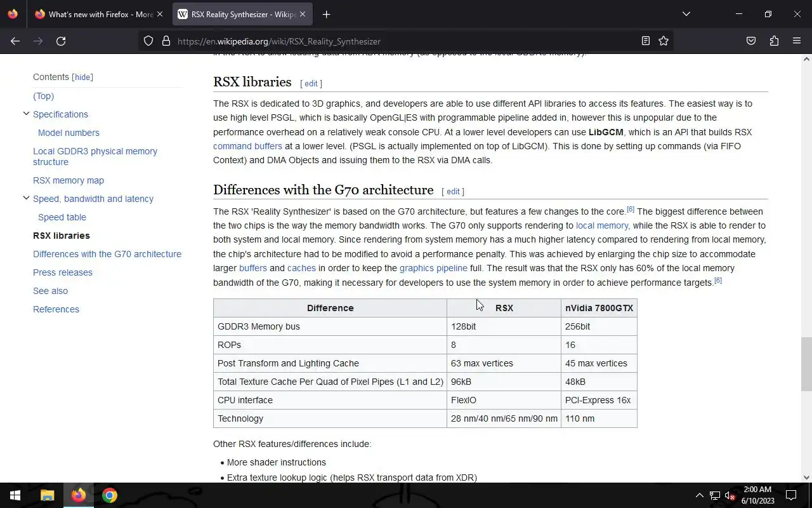This screenshot has width=812, height=508.
Task: Open the buffers article link
Action: [x=253, y=268]
